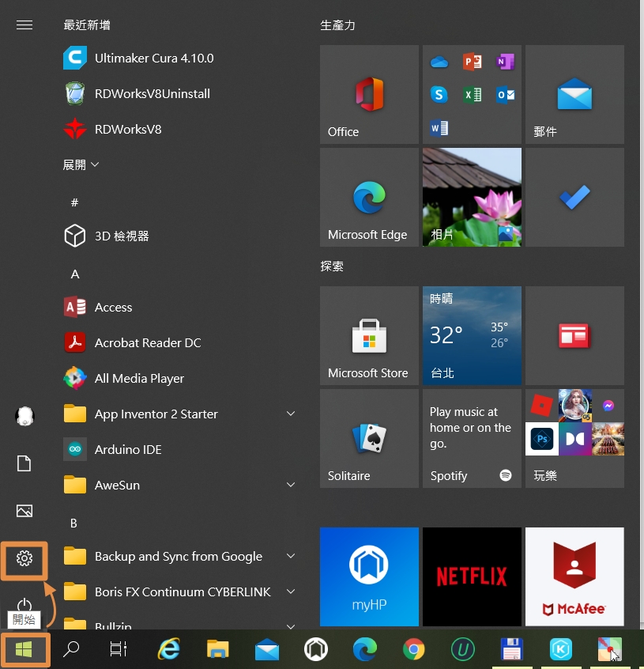Launch Internet Explorer from taskbar

tap(169, 649)
